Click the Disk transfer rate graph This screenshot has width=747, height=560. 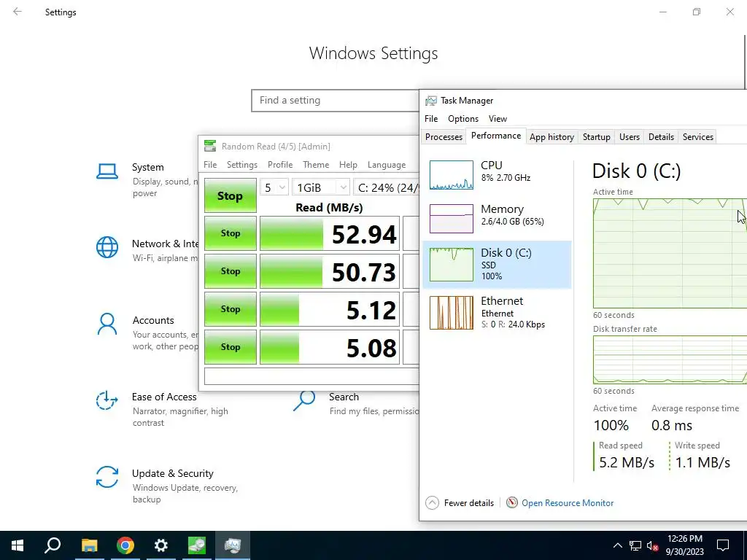[670, 359]
